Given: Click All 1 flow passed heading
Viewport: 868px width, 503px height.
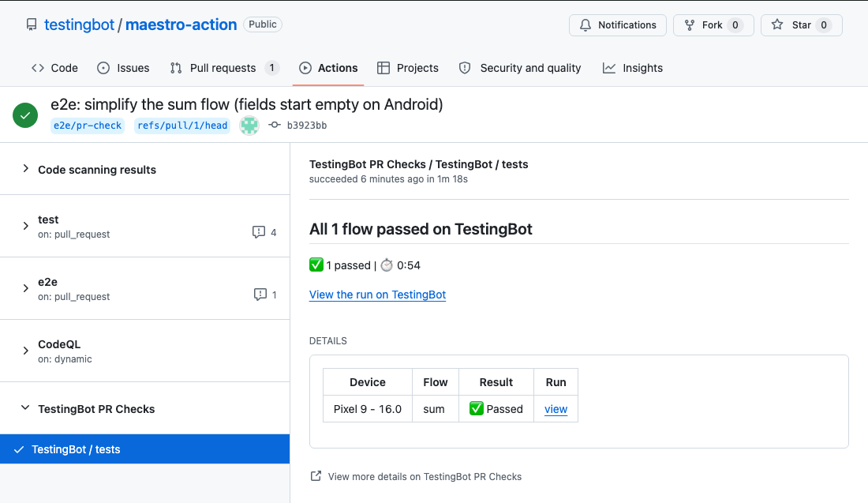Looking at the screenshot, I should pyautogui.click(x=421, y=229).
